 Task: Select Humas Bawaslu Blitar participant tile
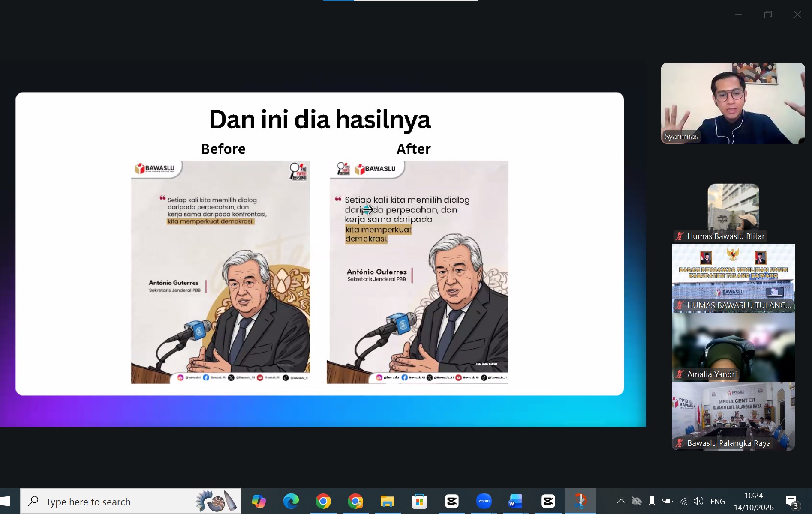(x=733, y=213)
